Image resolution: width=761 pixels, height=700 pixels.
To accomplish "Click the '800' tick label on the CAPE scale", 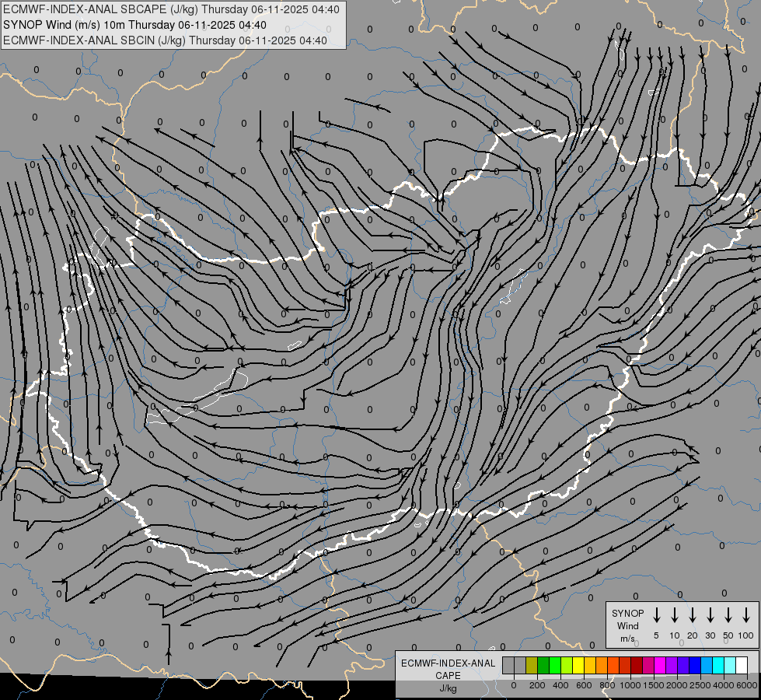I will pyautogui.click(x=607, y=685).
